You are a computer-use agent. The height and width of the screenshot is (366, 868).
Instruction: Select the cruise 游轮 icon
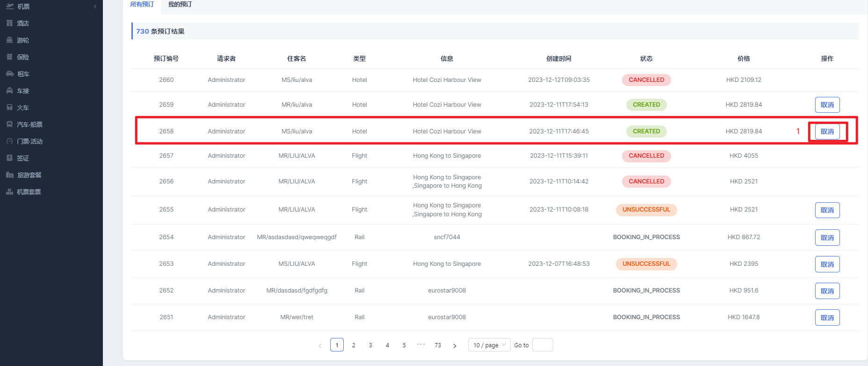click(x=9, y=40)
